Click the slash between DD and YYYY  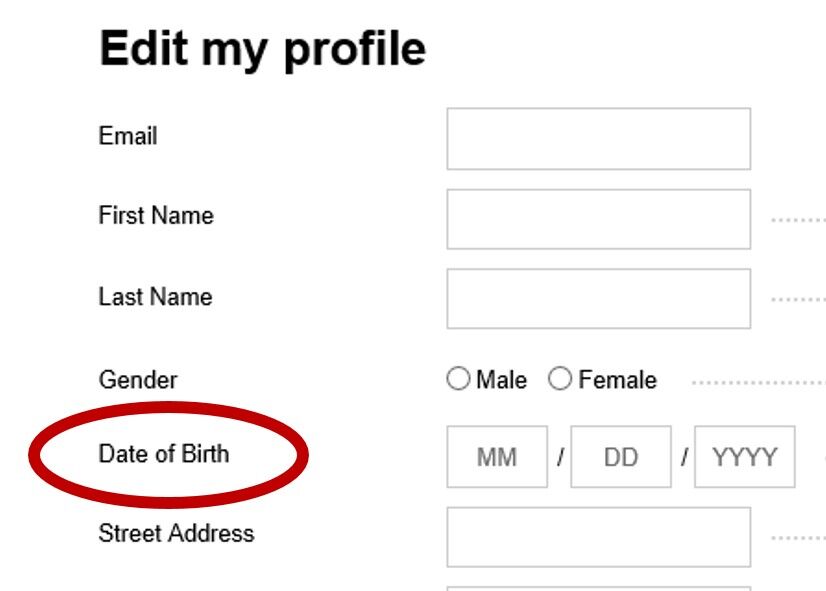[684, 457]
